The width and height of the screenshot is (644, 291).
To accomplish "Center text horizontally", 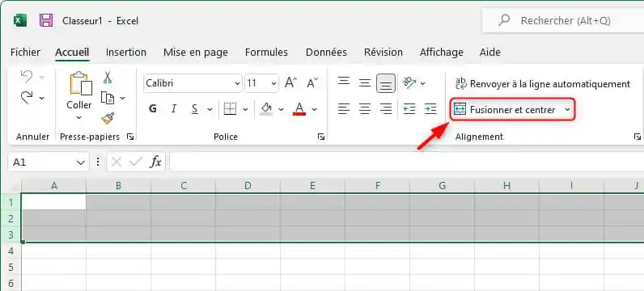I will click(x=365, y=109).
